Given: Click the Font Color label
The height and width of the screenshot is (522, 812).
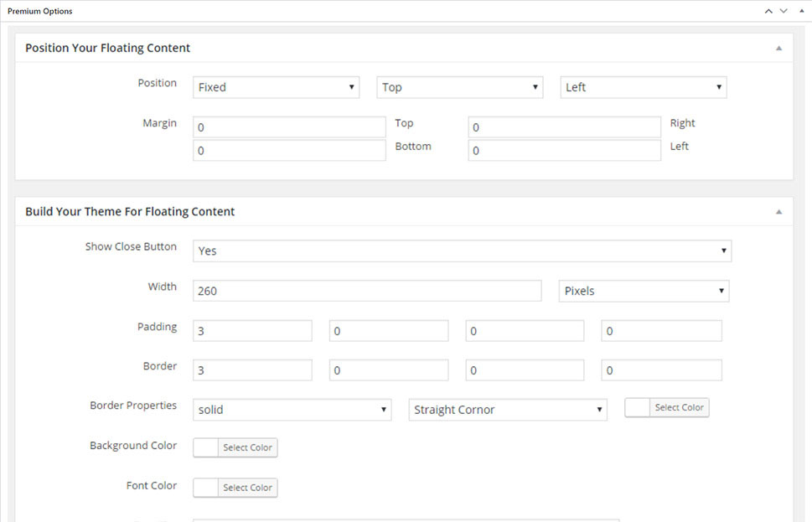Looking at the screenshot, I should coord(151,485).
